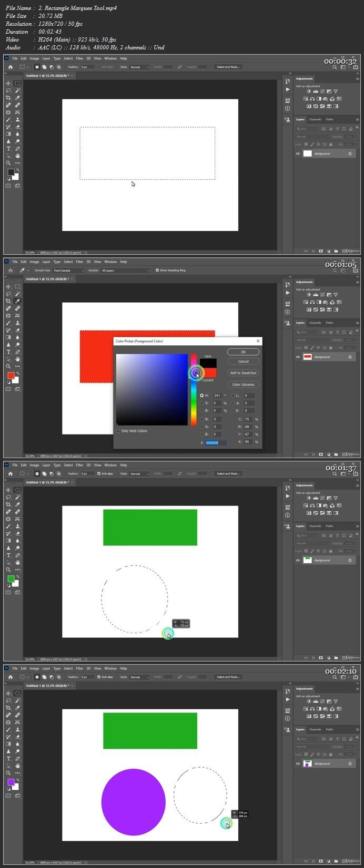Viewport: 364px width, 868px height.
Task: Click Cancel in the Color Picker dialog
Action: coord(243,361)
